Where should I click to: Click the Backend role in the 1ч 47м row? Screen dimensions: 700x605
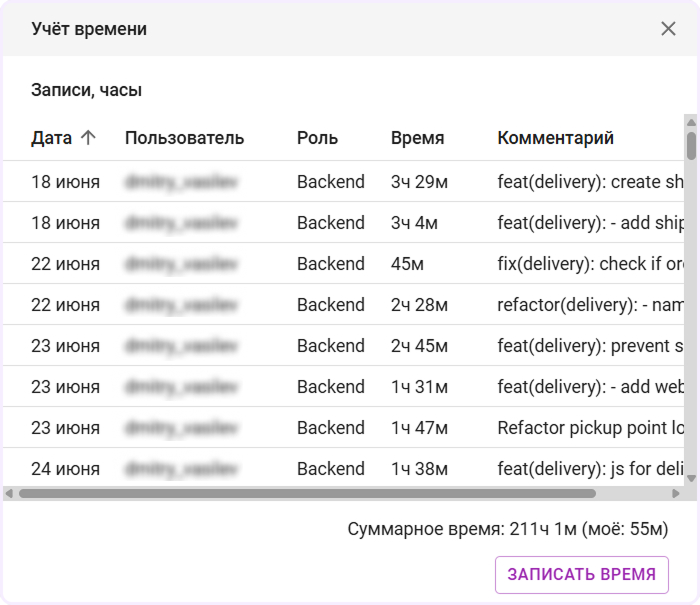(x=331, y=428)
